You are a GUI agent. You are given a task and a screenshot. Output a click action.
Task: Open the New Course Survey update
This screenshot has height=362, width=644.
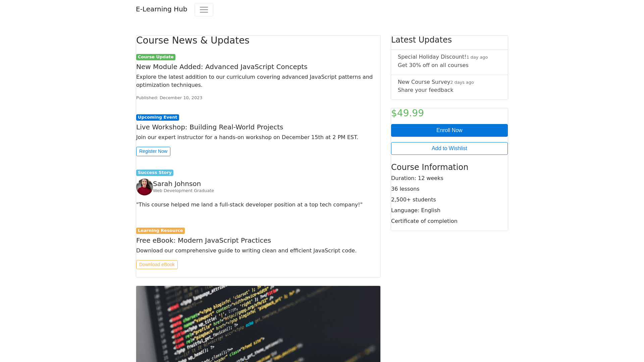(x=449, y=86)
